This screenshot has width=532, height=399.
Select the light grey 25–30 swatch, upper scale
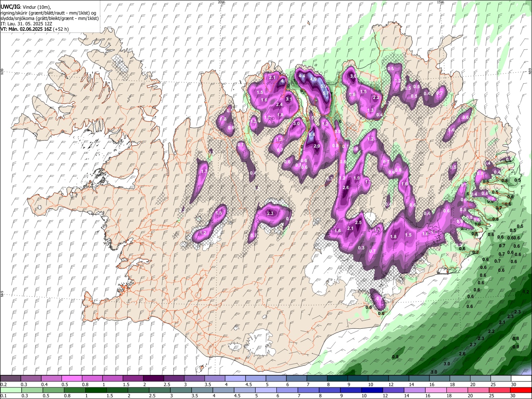click(x=501, y=378)
